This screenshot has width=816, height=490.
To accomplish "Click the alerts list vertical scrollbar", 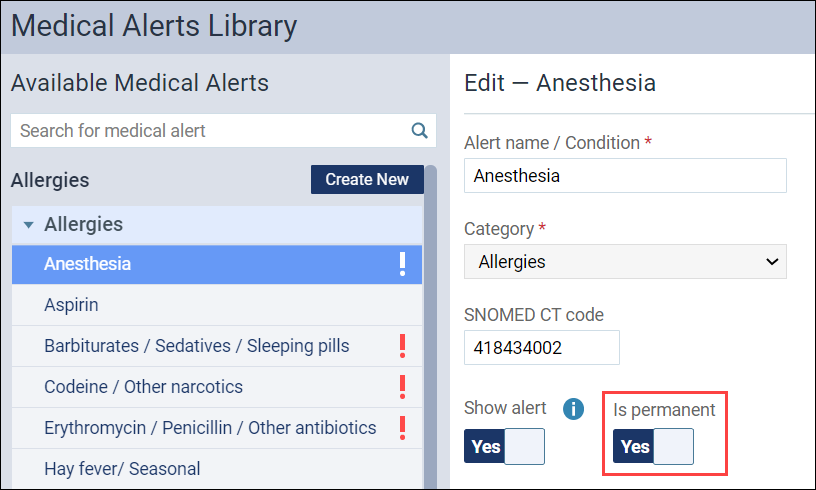I will pos(430,328).
